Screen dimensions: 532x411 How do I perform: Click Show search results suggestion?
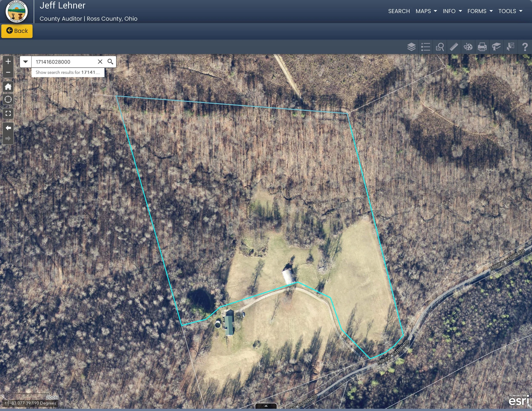68,72
